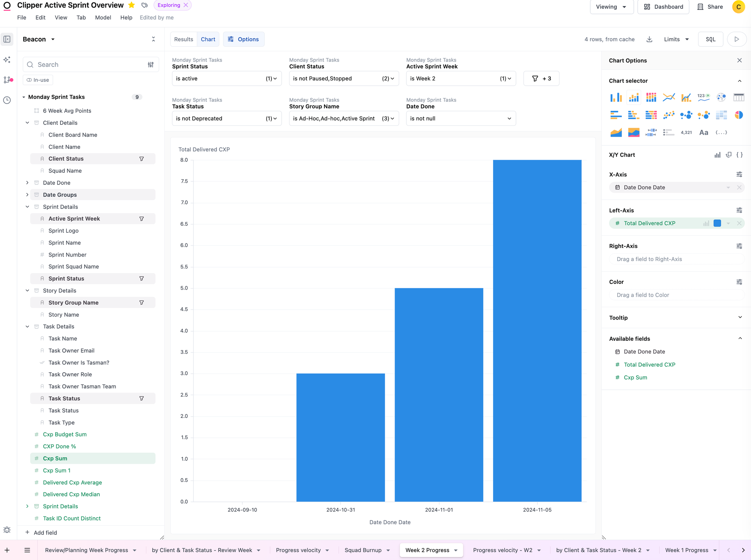751x560 pixels.
Task: Open the Squad Burnup tab
Action: 363,550
